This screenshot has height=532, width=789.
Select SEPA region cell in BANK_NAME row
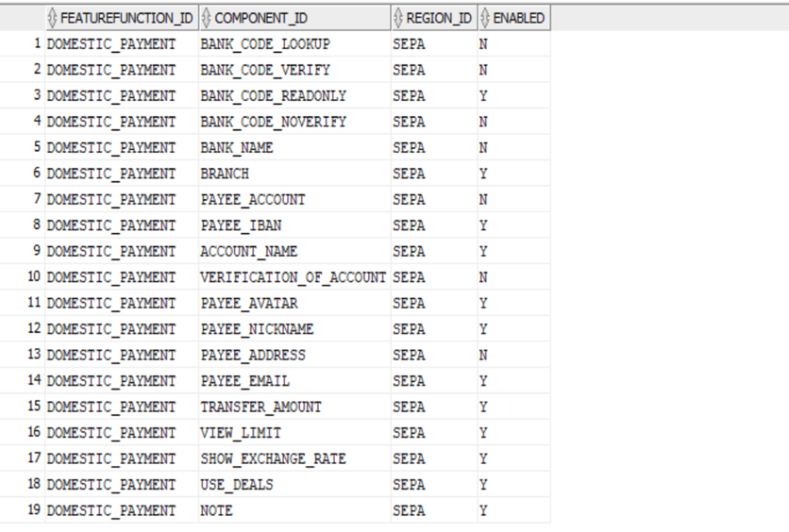[x=434, y=148]
